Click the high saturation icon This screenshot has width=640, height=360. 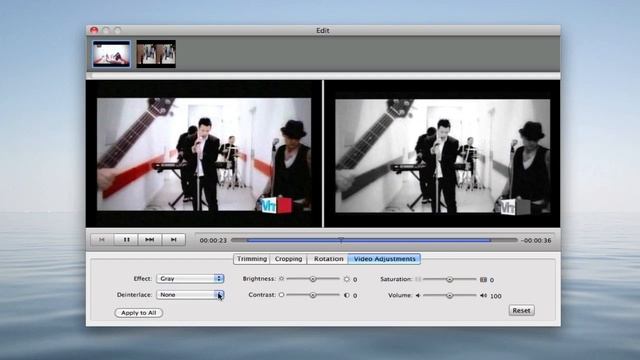coord(483,280)
